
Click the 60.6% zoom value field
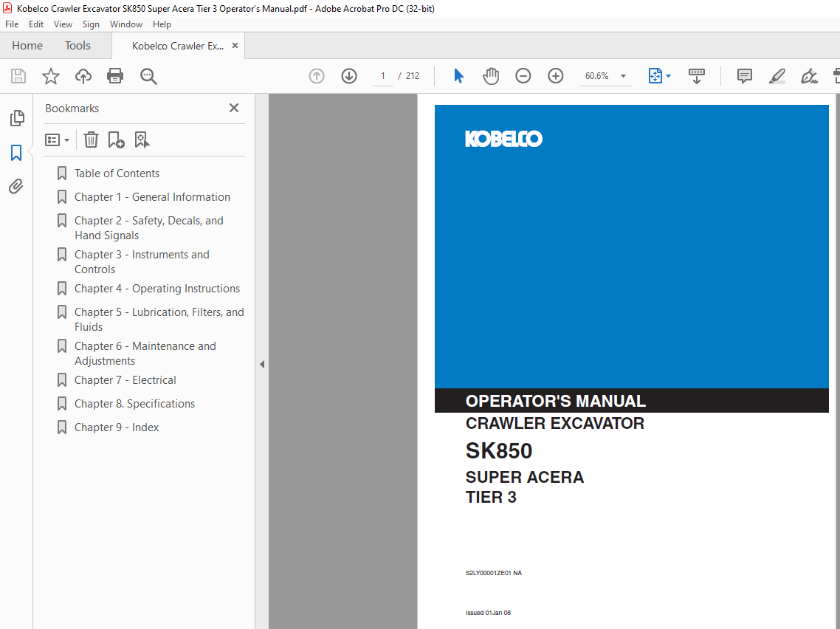(x=597, y=76)
